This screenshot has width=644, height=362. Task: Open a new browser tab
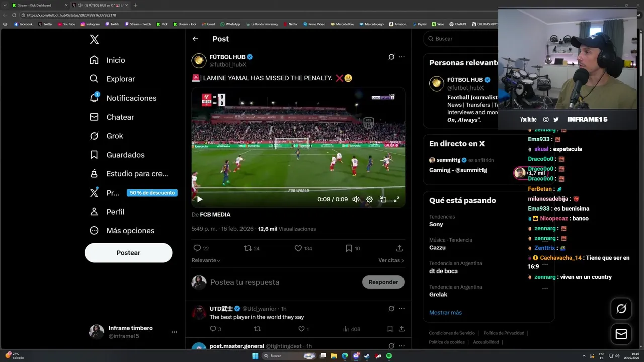point(135,5)
